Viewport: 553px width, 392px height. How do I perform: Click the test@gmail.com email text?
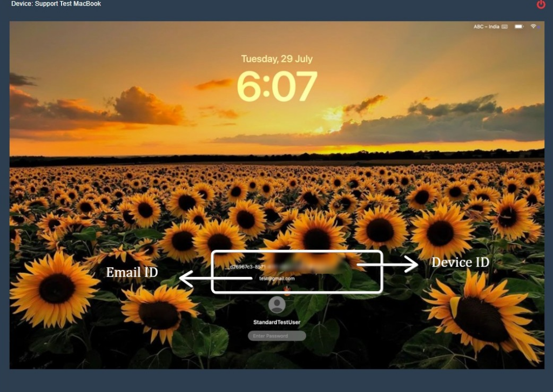(277, 279)
